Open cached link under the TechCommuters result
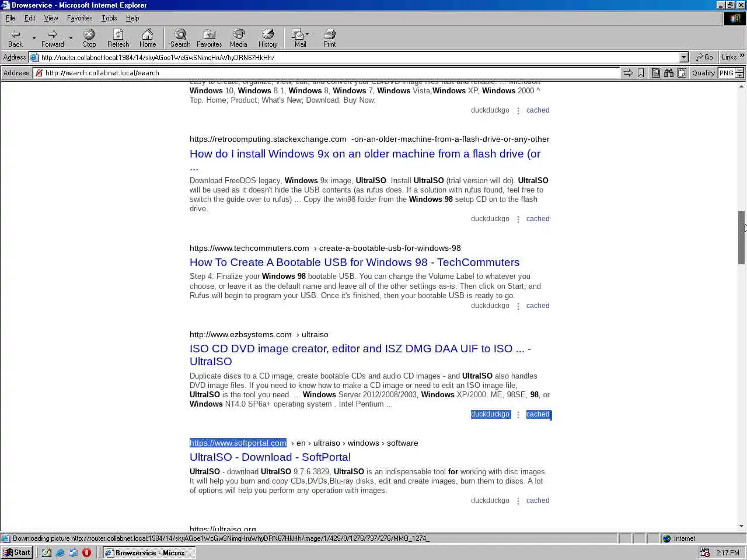Viewport: 747px width, 560px height. (537, 306)
